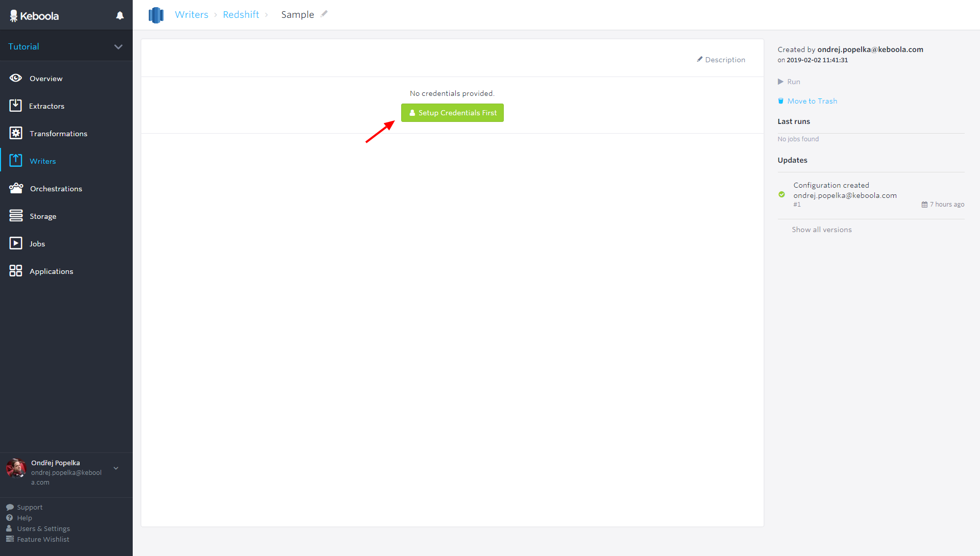Move the configuration to Trash
This screenshot has width=980, height=556.
click(812, 100)
